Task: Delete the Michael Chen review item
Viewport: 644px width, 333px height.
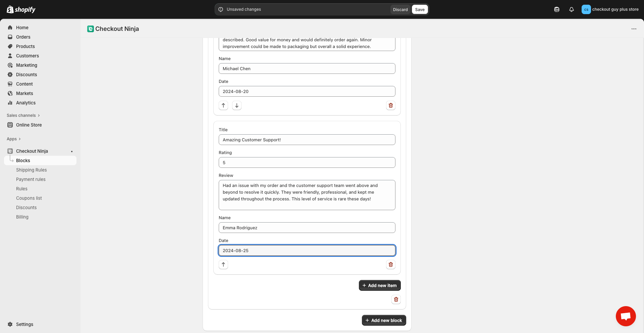Action: pyautogui.click(x=390, y=105)
